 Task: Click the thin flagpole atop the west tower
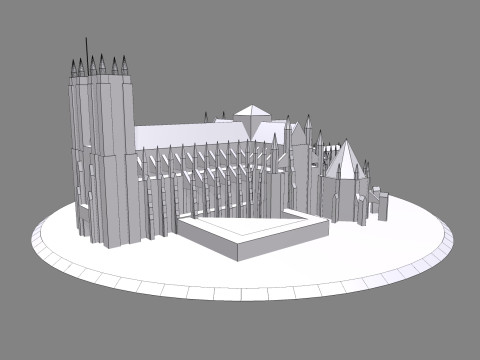[x=87, y=56]
